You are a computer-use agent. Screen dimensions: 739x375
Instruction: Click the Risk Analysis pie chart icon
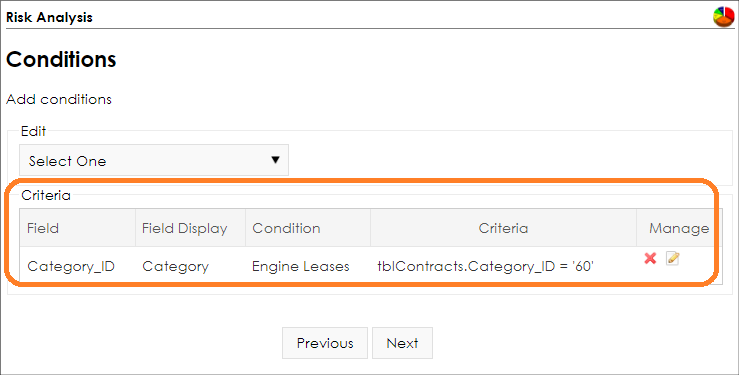(x=723, y=17)
